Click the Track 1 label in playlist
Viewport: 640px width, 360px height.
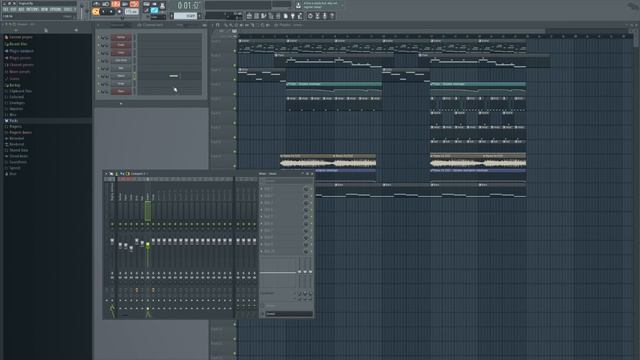point(217,41)
